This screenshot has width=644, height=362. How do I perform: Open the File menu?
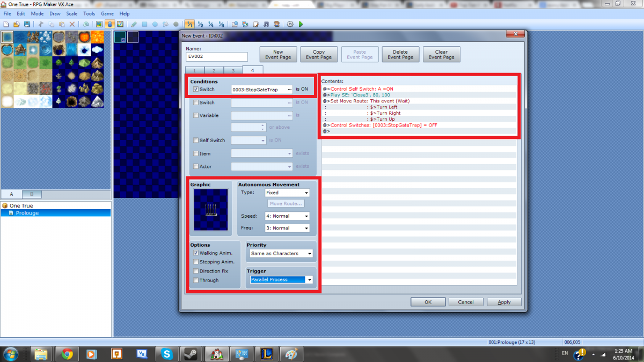click(7, 13)
